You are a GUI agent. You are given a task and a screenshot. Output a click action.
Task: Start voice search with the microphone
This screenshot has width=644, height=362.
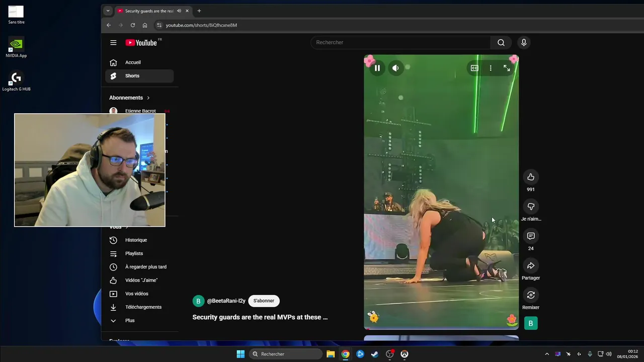tap(524, 42)
